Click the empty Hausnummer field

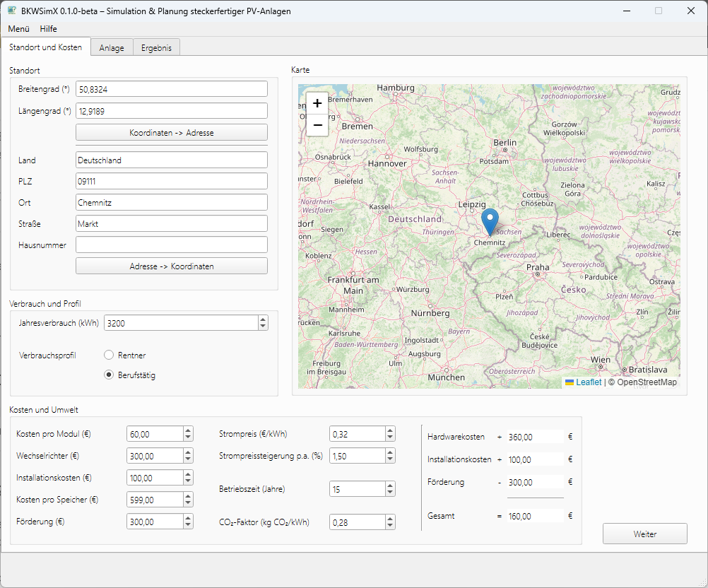[172, 245]
